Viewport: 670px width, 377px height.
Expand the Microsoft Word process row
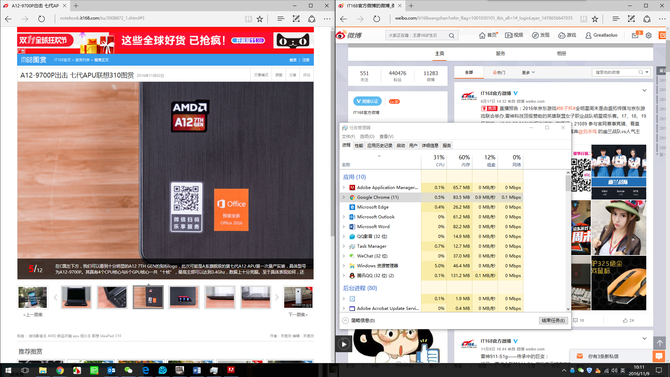pos(344,227)
